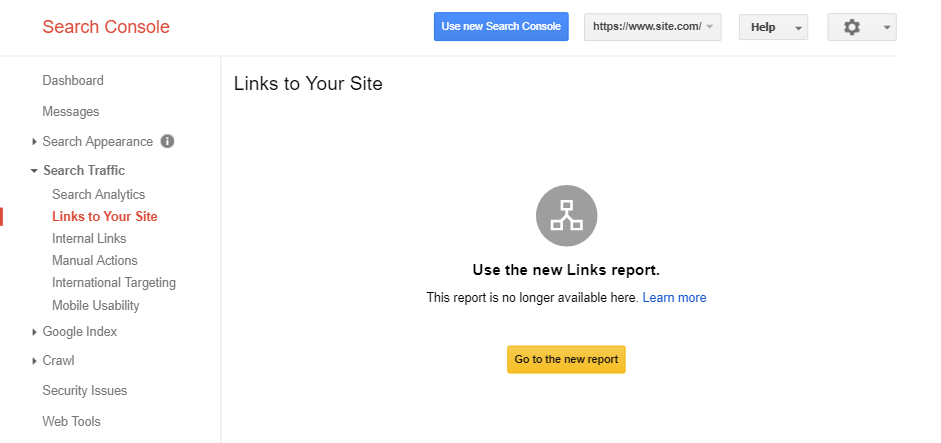Open Internal Links report
Image resolution: width=941 pixels, height=443 pixels.
tap(89, 238)
